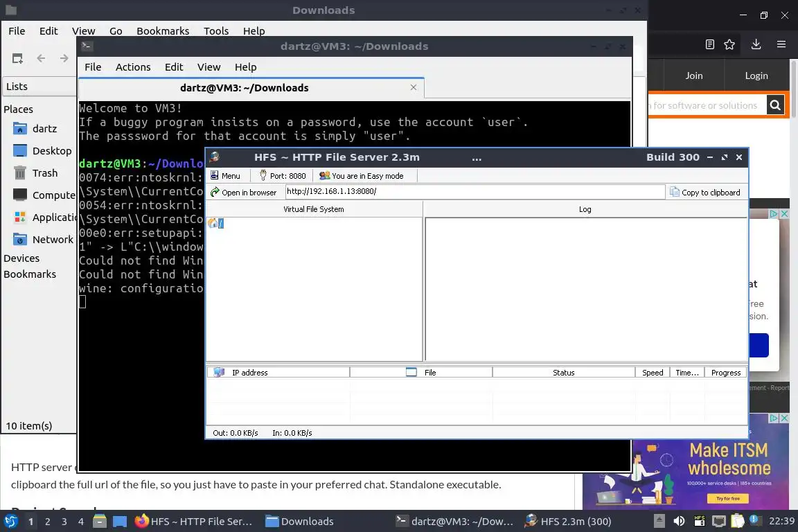Switch to workspace 3 in taskbar
The height and width of the screenshot is (532, 798).
click(64, 522)
